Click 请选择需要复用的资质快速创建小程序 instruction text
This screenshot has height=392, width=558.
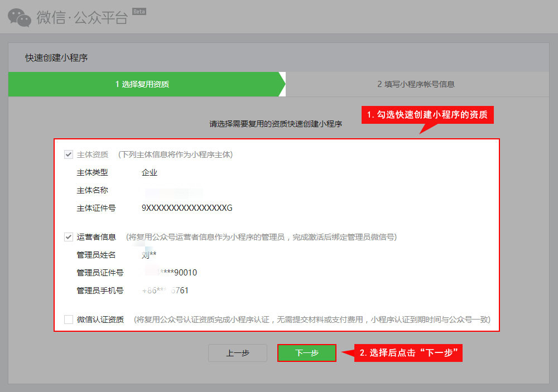click(x=276, y=124)
